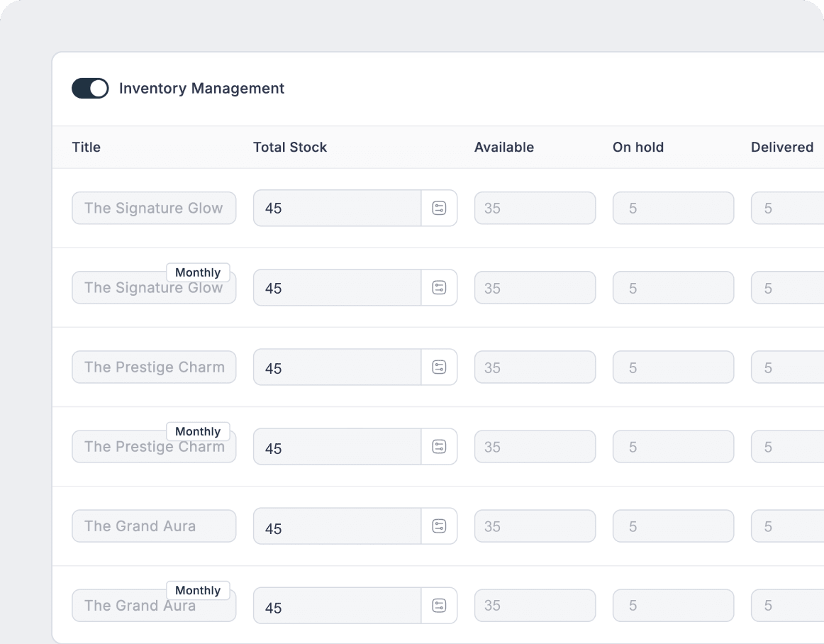The width and height of the screenshot is (824, 644).
Task: Open stock adjustment for monthly Signature Glow
Action: click(440, 287)
